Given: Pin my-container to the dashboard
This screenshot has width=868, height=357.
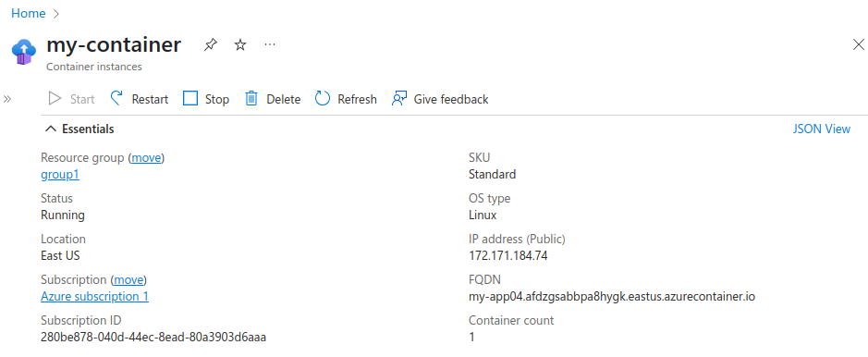Looking at the screenshot, I should 210,44.
